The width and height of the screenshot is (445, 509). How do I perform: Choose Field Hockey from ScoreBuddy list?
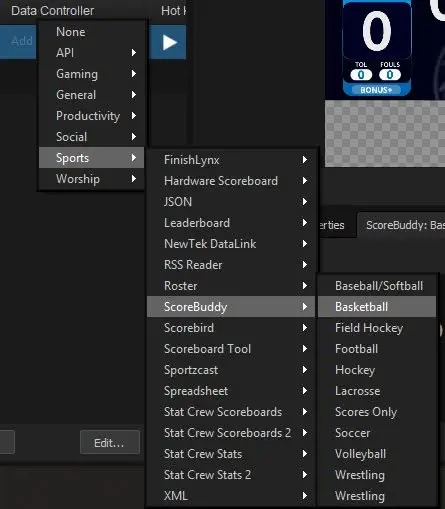coord(377,328)
